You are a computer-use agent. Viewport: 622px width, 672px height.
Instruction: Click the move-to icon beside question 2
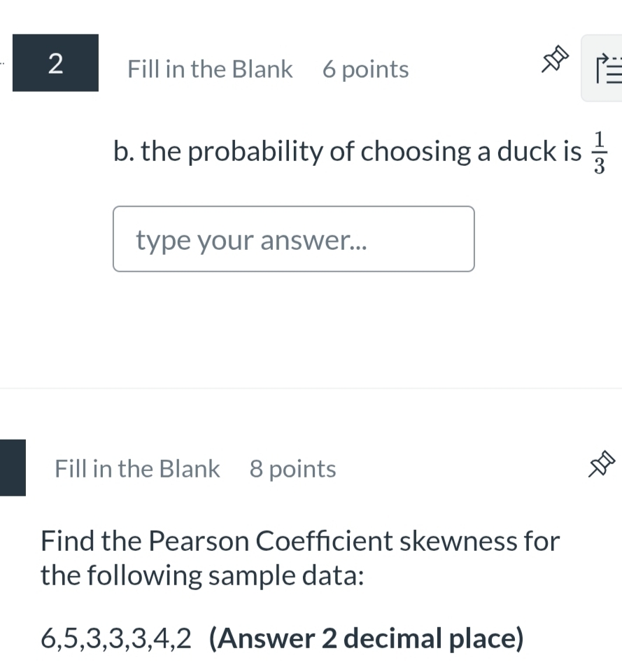[604, 68]
